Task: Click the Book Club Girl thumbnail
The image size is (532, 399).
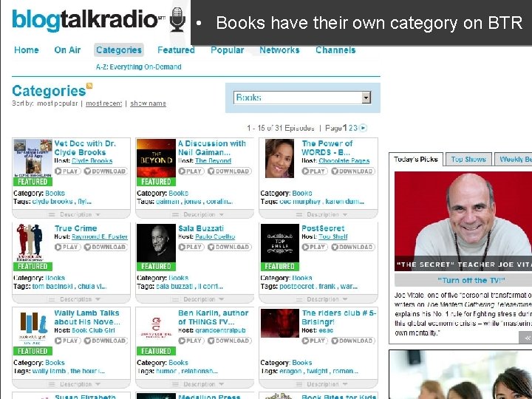Action: [x=33, y=329]
